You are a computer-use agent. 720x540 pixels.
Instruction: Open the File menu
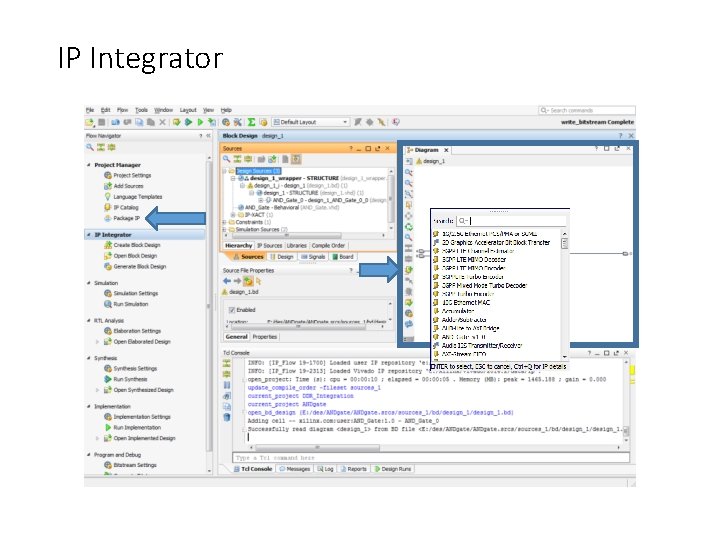[x=90, y=110]
